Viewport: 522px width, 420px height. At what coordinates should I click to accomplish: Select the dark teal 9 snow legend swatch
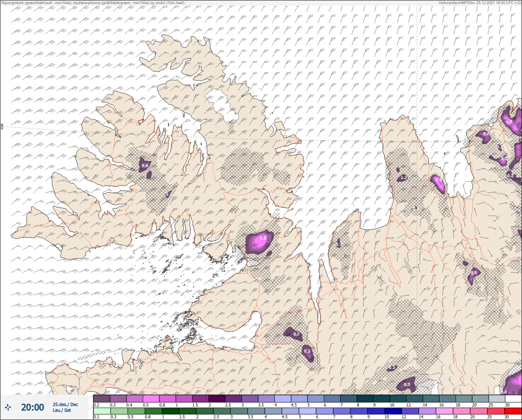pos(381,398)
